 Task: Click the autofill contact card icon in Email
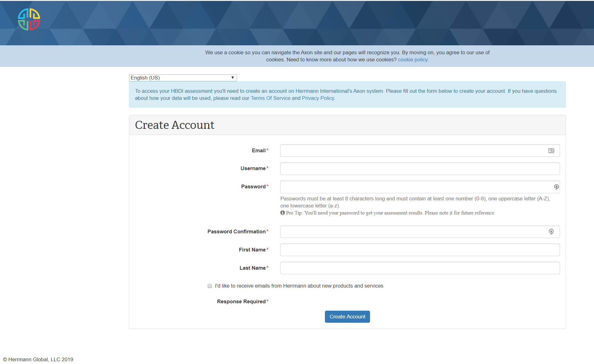tap(551, 151)
